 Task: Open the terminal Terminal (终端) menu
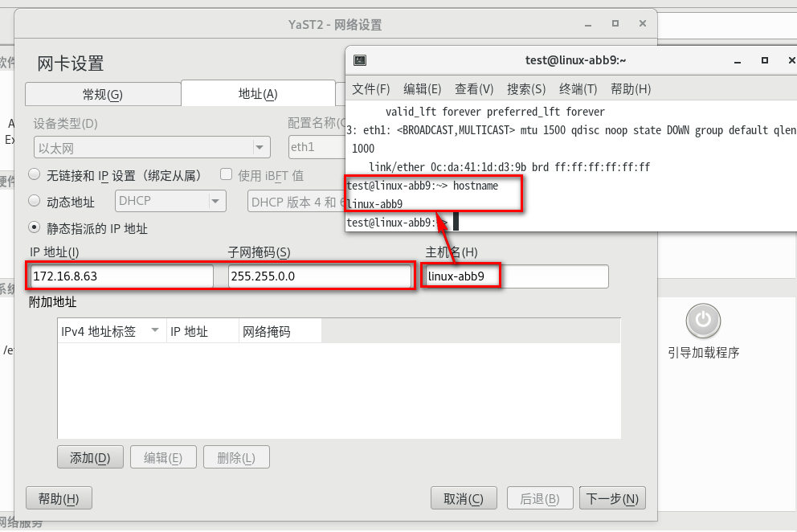click(x=578, y=89)
